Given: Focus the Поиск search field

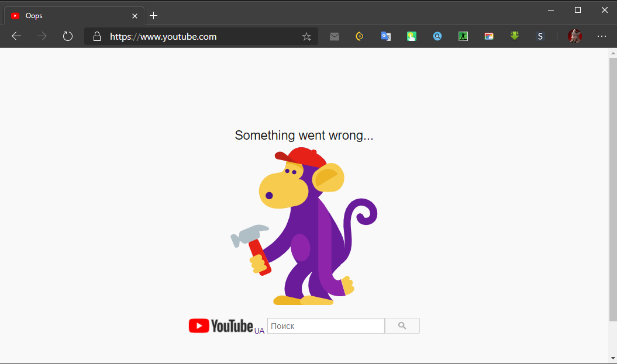Looking at the screenshot, I should (x=326, y=326).
